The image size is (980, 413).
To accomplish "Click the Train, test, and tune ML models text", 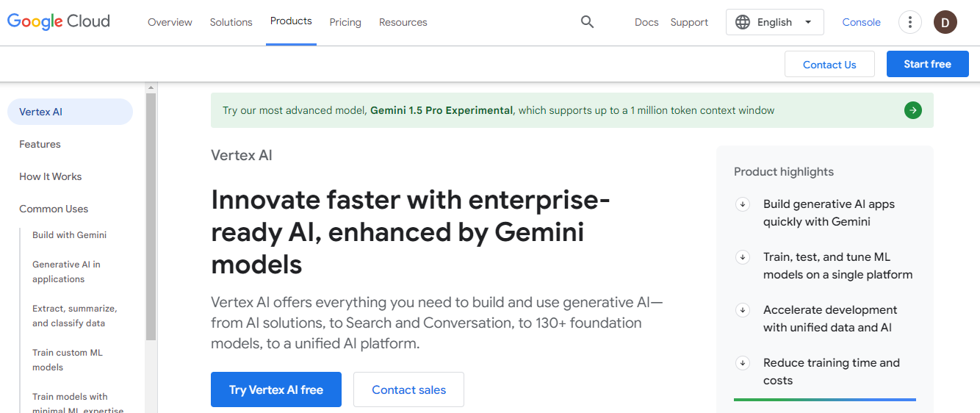I will [837, 266].
